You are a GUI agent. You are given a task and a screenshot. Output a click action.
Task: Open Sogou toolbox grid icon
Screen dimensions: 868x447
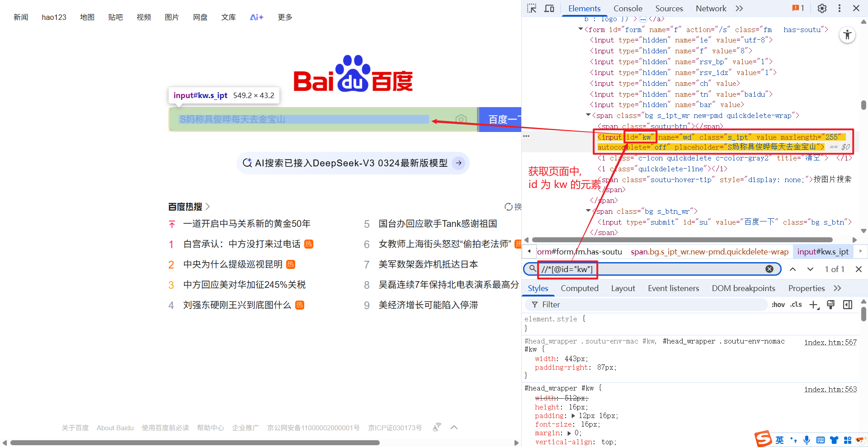(x=848, y=440)
